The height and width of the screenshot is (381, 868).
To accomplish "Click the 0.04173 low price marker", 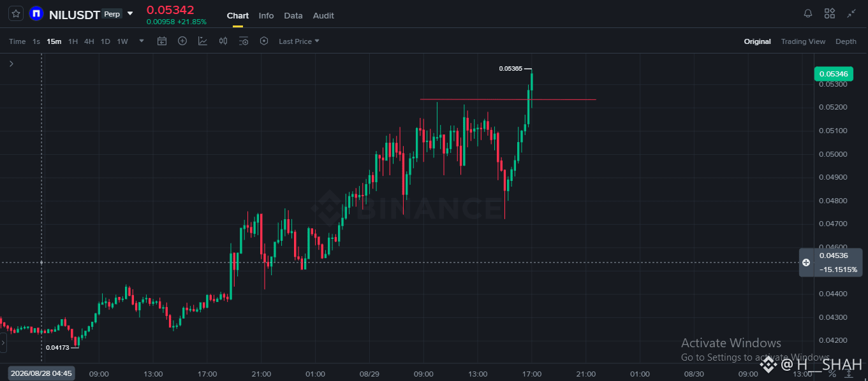I will coord(57,347).
